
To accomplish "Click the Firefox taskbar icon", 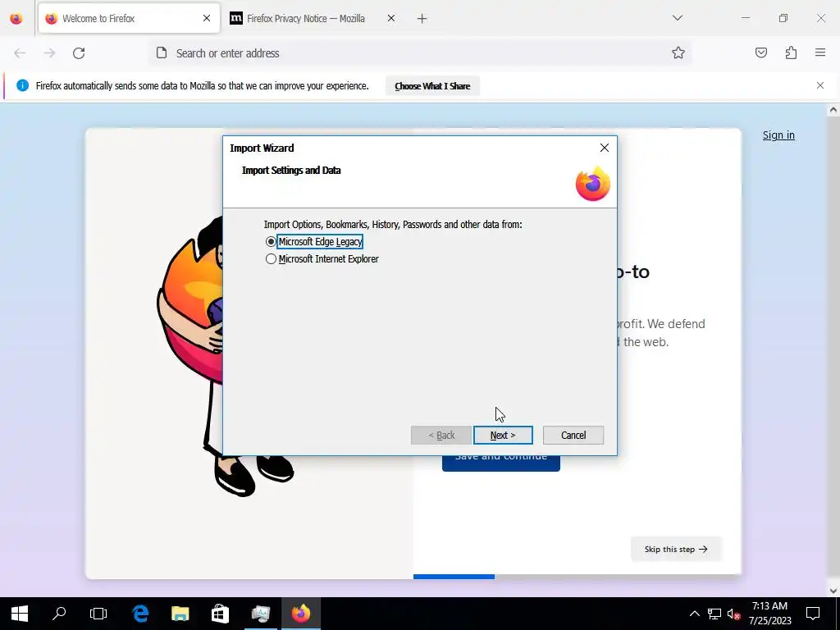I will tap(301, 614).
